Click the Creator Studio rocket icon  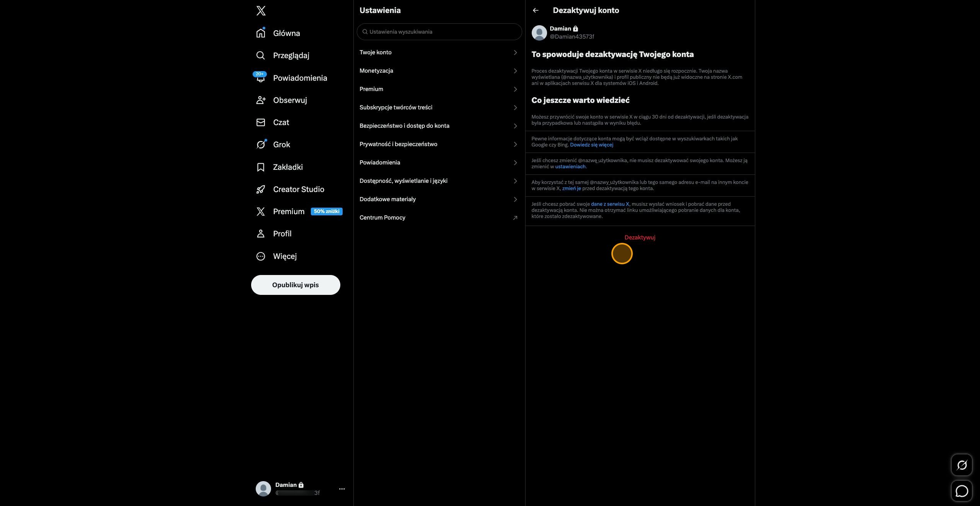261,189
